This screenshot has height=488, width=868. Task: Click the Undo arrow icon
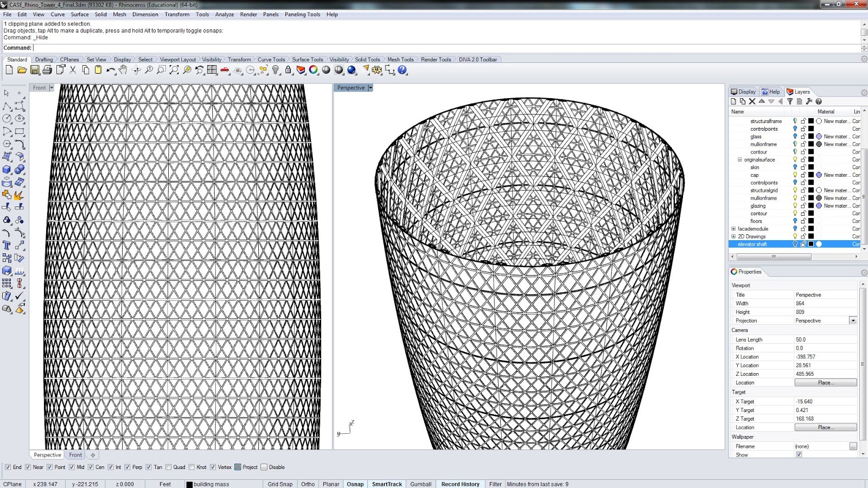click(x=111, y=70)
